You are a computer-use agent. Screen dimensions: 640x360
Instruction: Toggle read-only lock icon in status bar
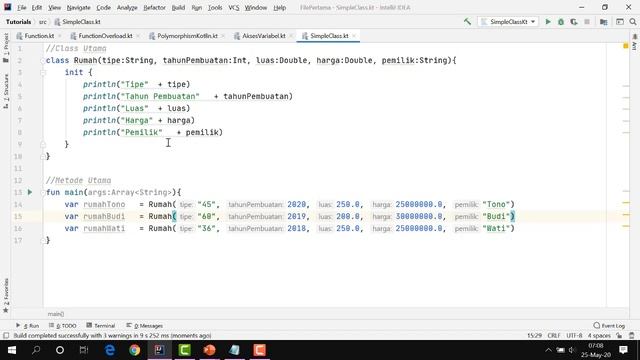[619, 336]
